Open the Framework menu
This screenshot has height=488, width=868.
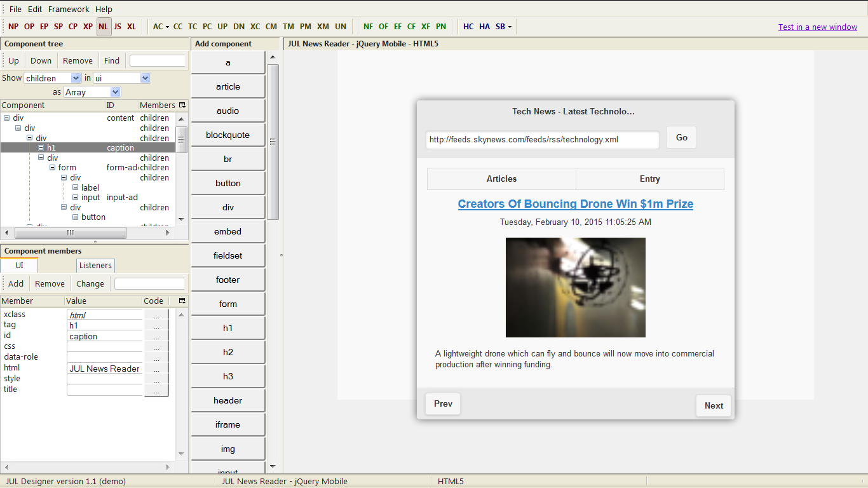tap(68, 9)
